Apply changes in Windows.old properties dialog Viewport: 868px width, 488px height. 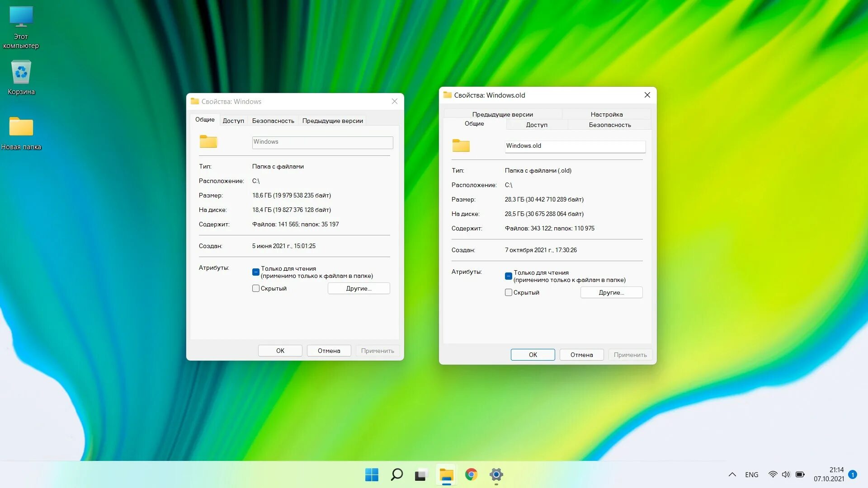pyautogui.click(x=630, y=355)
